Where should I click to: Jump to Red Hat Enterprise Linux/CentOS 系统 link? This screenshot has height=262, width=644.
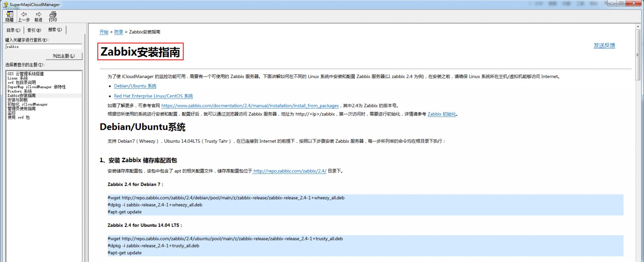click(x=154, y=96)
